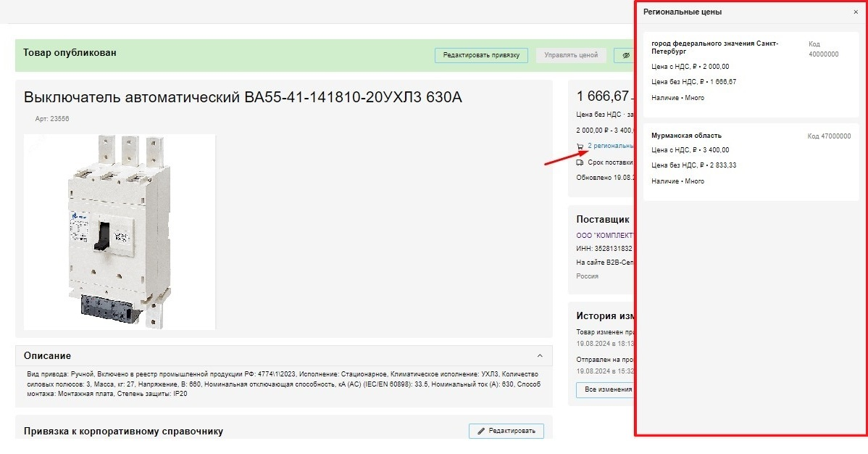Click the Арт: 23556 article number

tap(51, 118)
